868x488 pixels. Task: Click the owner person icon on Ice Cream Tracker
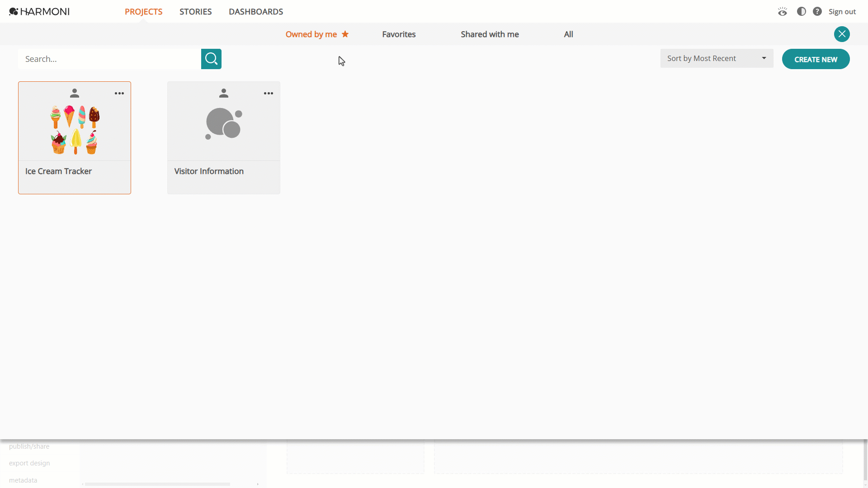click(x=75, y=93)
